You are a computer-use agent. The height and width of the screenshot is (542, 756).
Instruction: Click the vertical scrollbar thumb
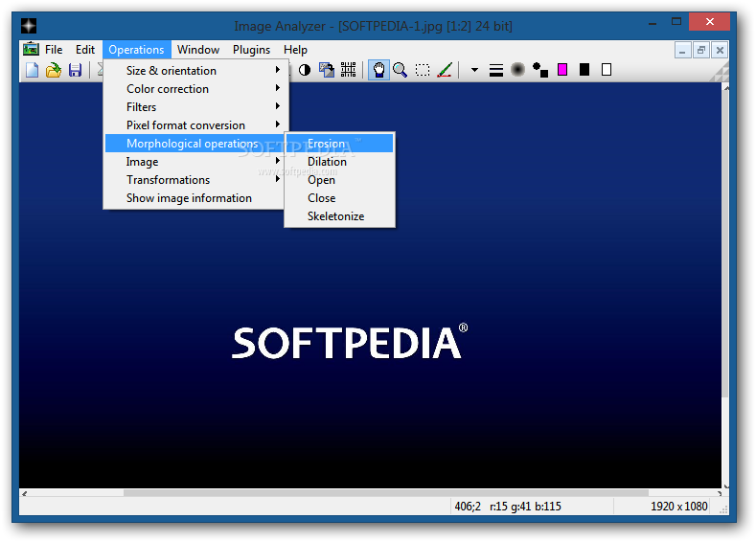tap(726, 243)
